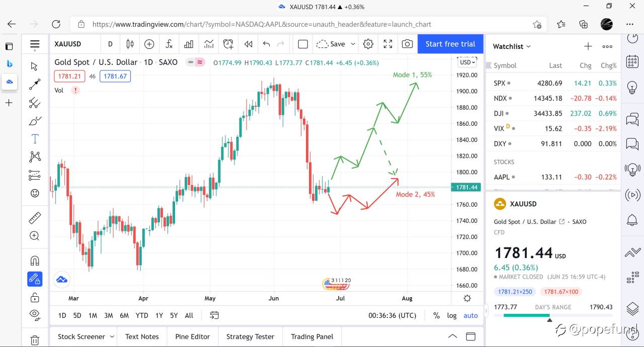Image resolution: width=644 pixels, height=347 pixels.
Task: Toggle lock all drawing tools
Action: (x=35, y=297)
